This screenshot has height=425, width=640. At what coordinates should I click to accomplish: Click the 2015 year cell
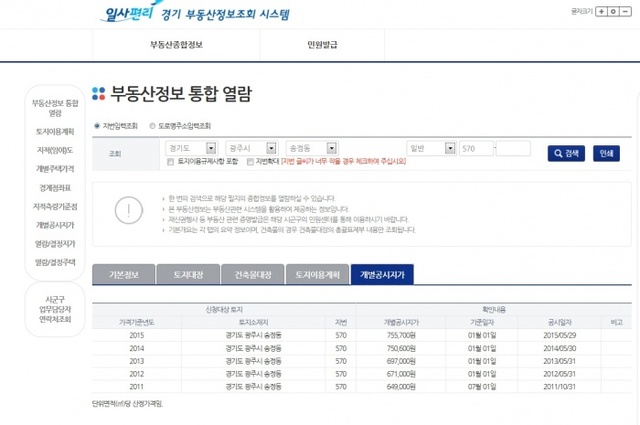click(137, 335)
